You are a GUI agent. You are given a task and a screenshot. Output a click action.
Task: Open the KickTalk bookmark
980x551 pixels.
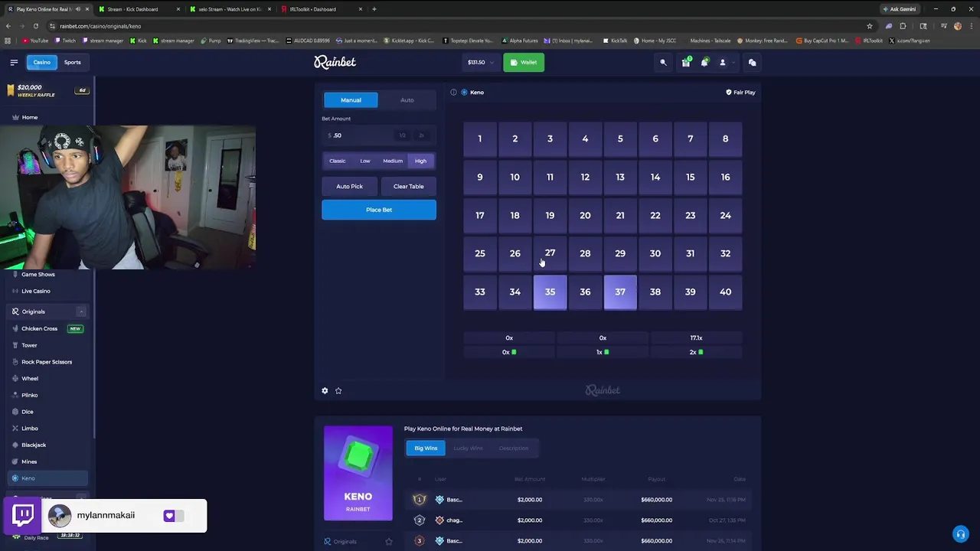tap(616, 41)
